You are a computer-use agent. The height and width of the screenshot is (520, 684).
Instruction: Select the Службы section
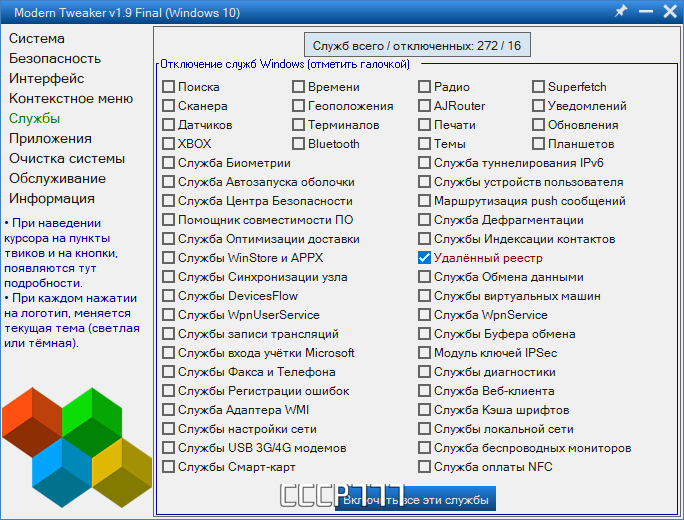[34, 119]
